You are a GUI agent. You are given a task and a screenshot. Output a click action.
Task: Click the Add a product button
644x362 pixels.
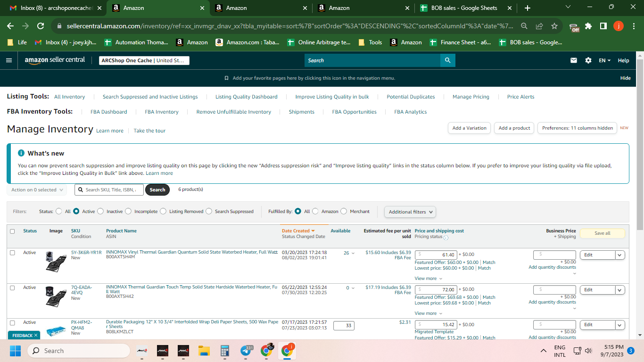(514, 128)
